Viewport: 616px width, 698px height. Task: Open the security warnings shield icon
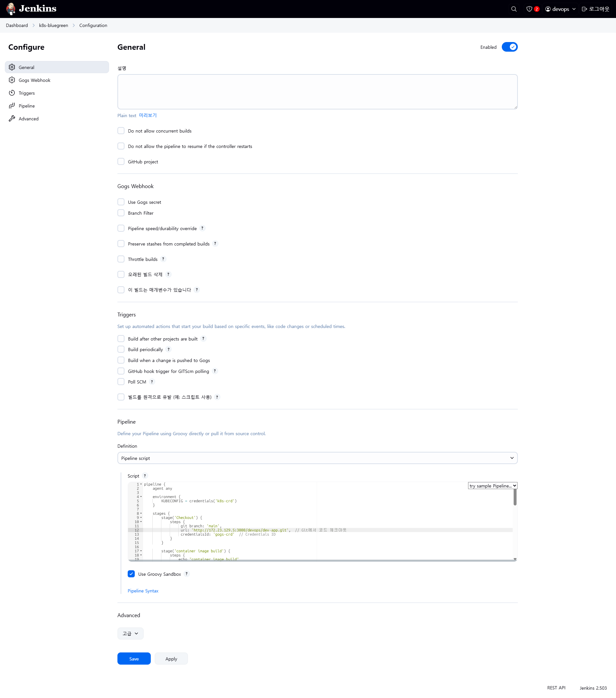coord(529,9)
